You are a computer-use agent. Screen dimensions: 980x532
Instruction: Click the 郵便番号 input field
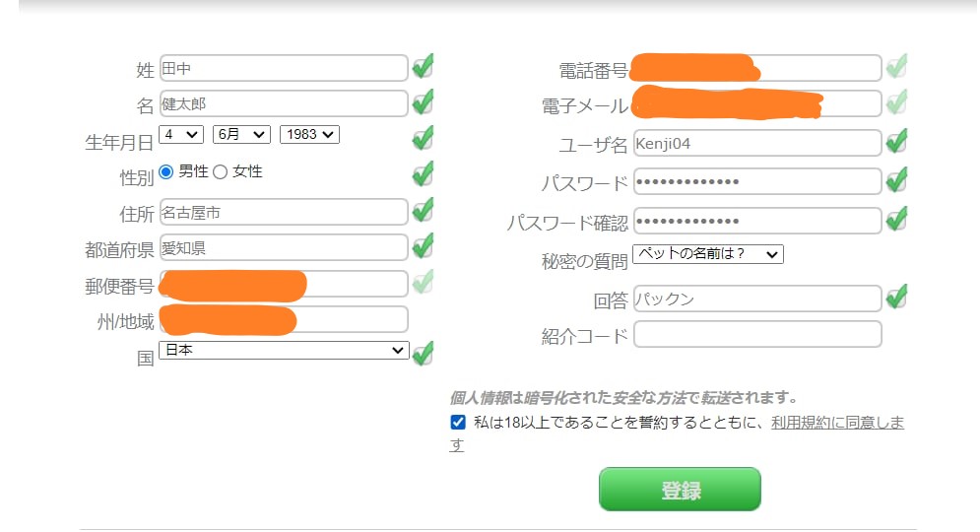[284, 284]
